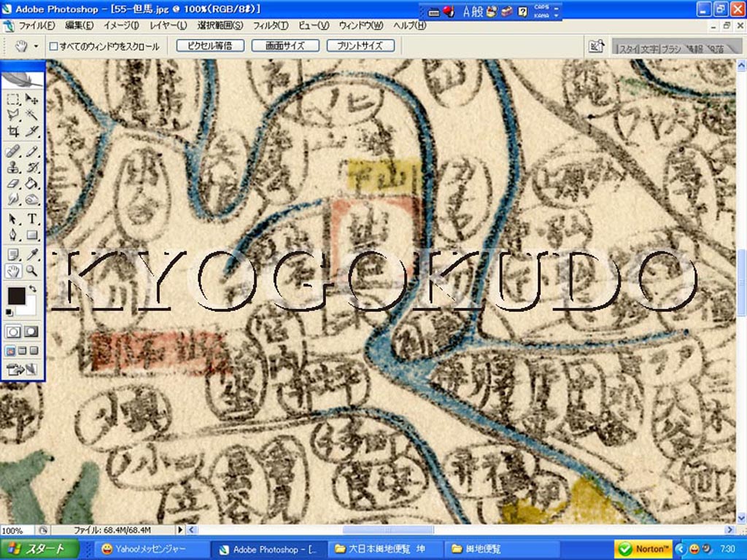This screenshot has height=560, width=747.
Task: Pick the Pen tool
Action: point(13,235)
